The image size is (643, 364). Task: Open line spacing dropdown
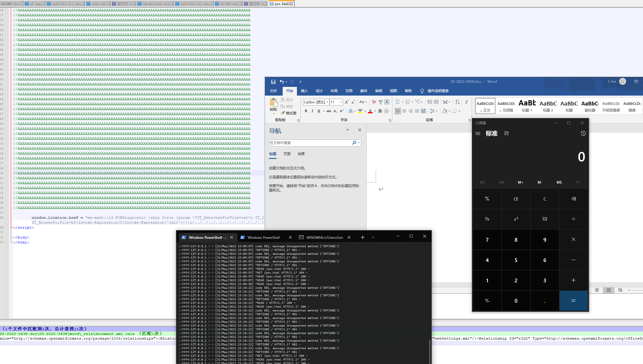point(434,111)
